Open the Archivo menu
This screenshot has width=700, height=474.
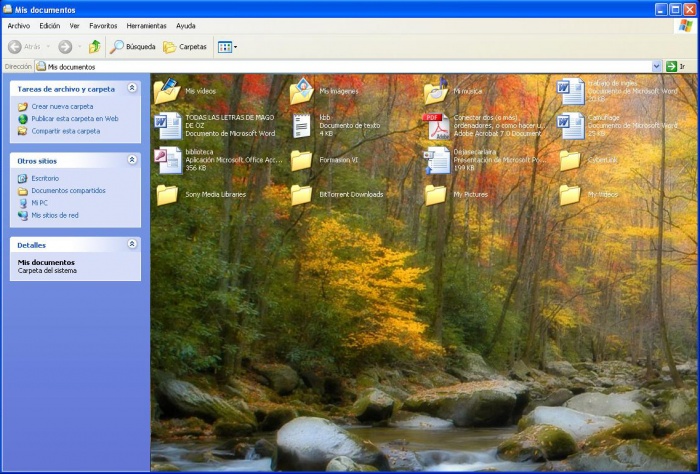click(x=19, y=26)
